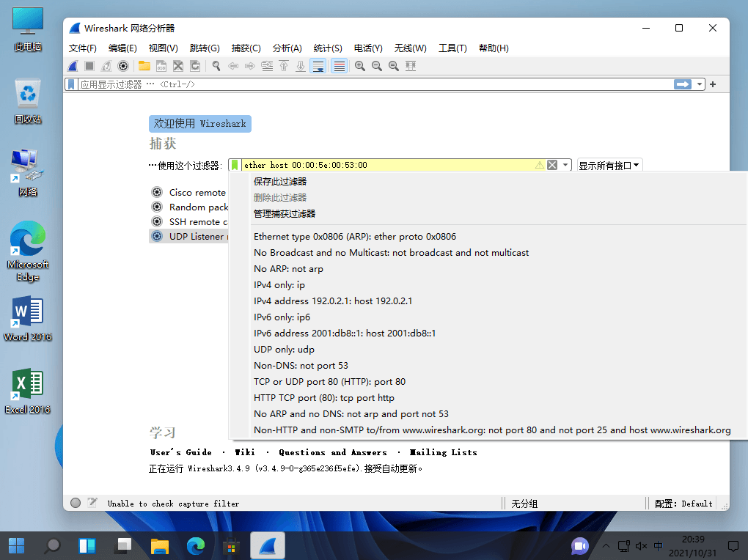Click the find packet magnifier icon

(x=216, y=66)
